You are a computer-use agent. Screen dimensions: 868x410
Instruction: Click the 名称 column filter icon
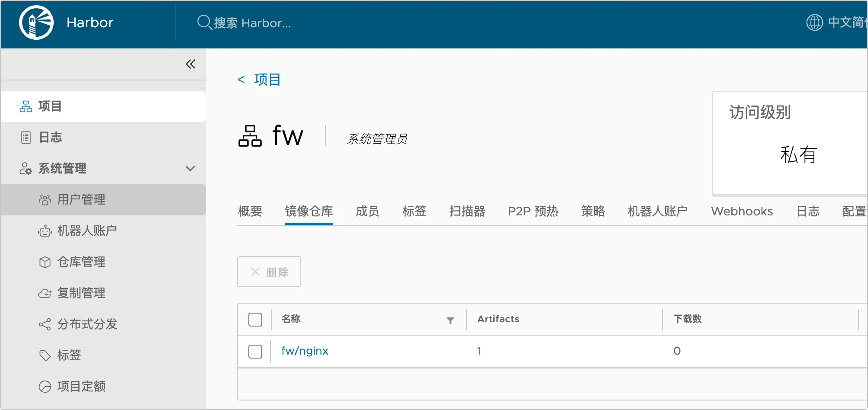(x=450, y=320)
